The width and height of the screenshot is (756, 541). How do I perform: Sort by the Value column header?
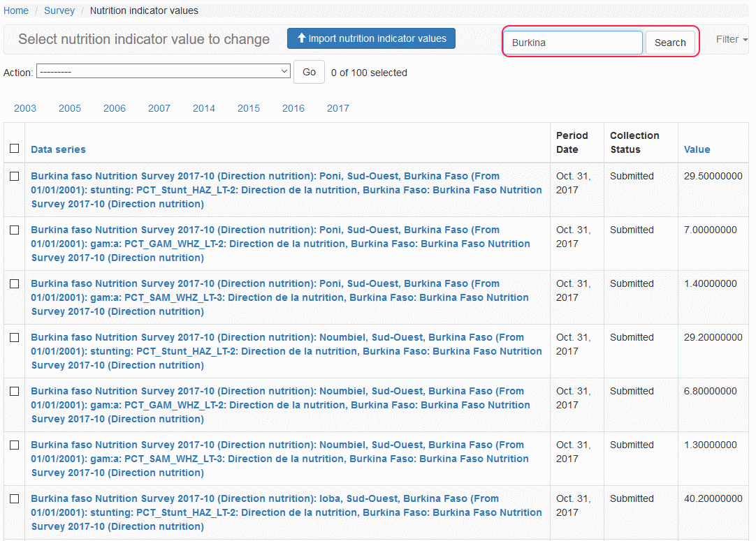pyautogui.click(x=697, y=149)
